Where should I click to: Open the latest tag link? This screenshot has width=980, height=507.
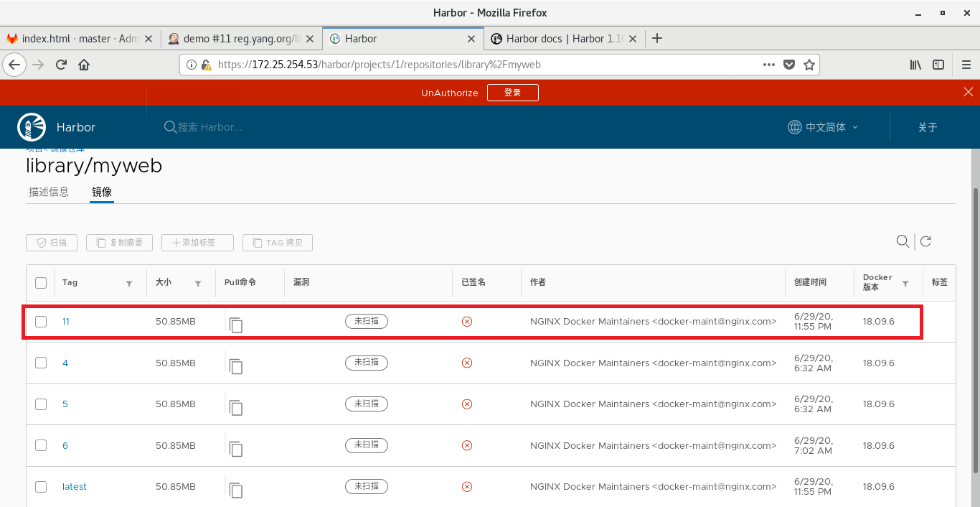point(75,487)
